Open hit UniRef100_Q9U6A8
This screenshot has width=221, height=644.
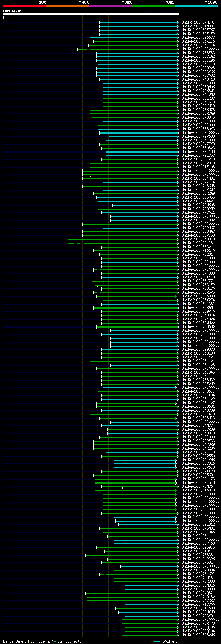198,205
